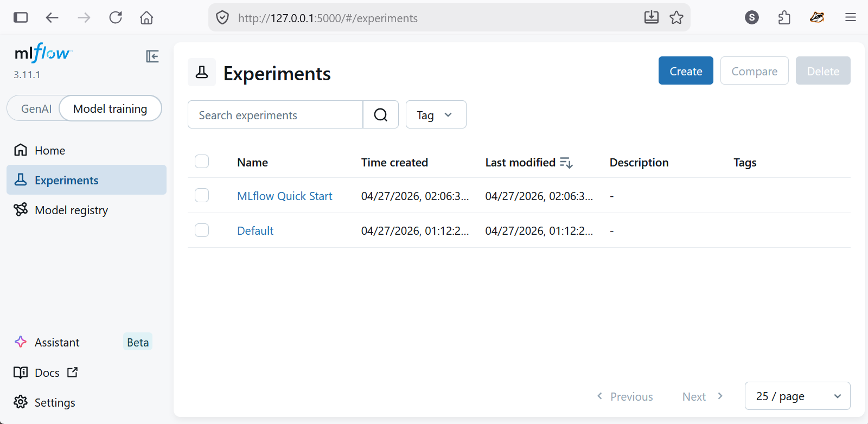Open the 25 / page size dropdown
Viewport: 868px width, 424px height.
tap(797, 396)
